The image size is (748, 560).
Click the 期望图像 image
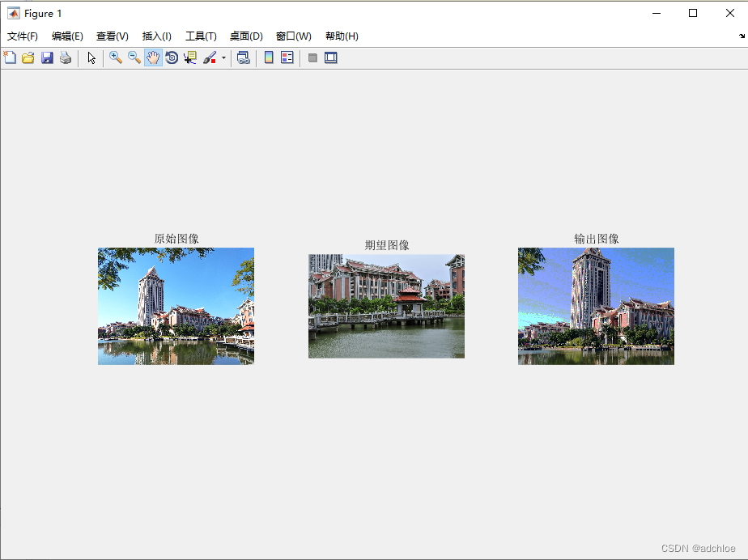(386, 306)
